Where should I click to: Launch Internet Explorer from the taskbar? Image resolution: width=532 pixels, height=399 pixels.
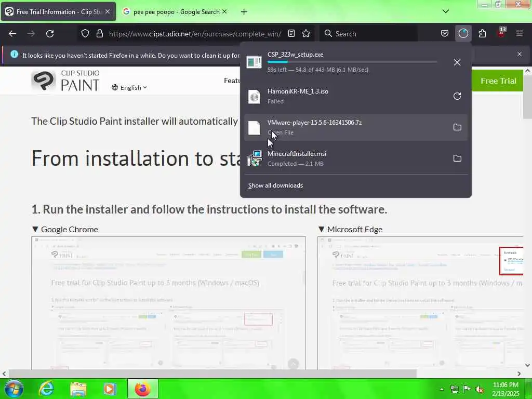(46, 389)
